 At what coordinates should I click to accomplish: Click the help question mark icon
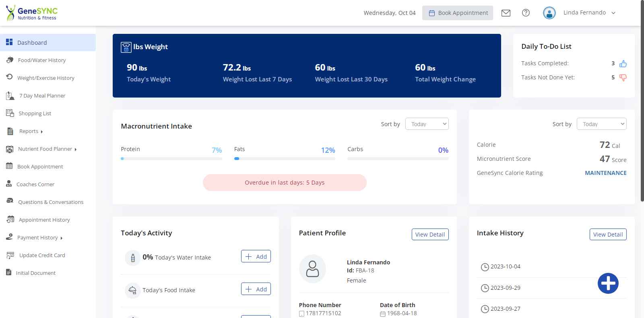[526, 13]
